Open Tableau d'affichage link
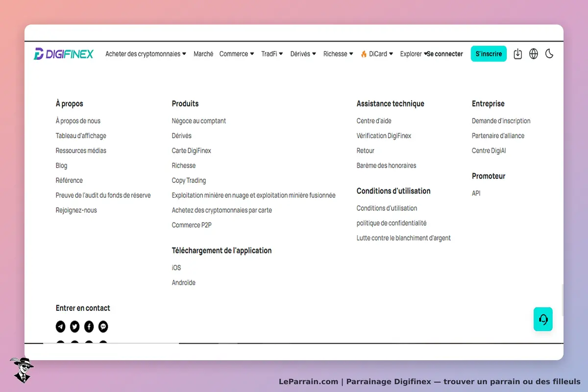Screen dimensions: 588x392 [x=81, y=136]
